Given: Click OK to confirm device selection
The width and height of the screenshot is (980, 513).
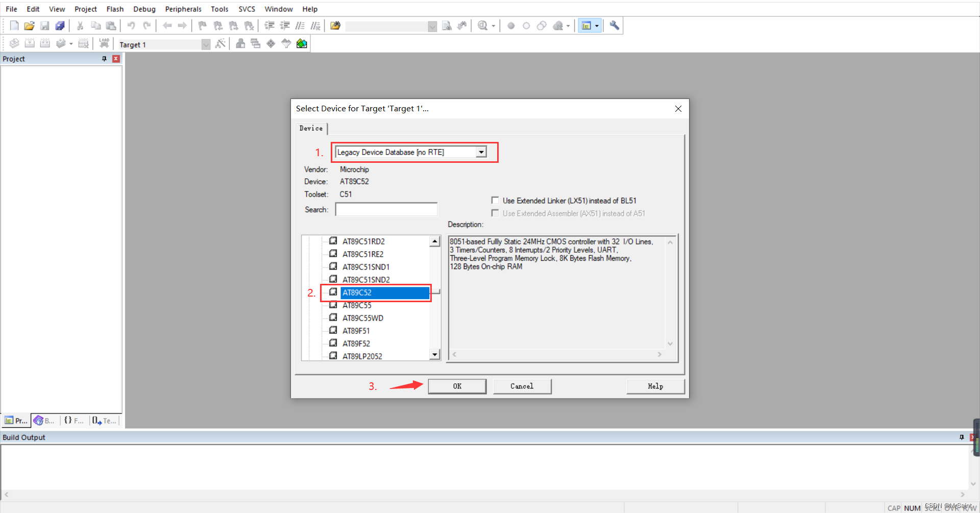Looking at the screenshot, I should pos(457,386).
